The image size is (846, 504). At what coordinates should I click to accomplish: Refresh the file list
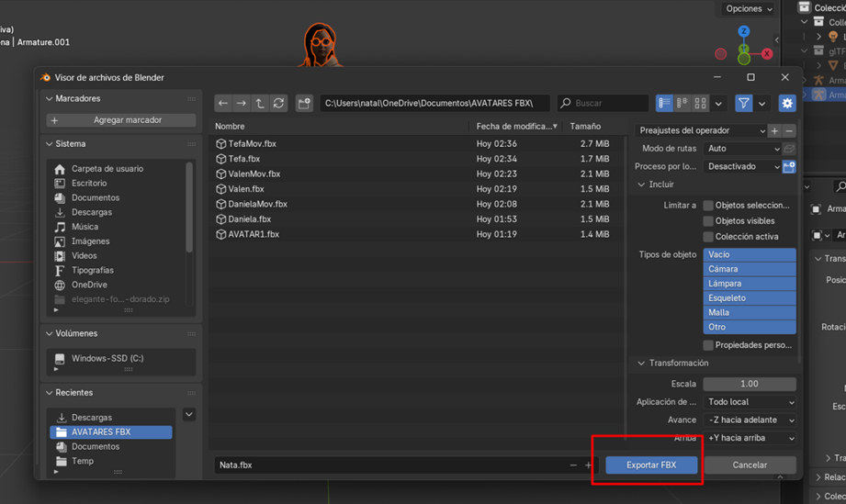278,103
